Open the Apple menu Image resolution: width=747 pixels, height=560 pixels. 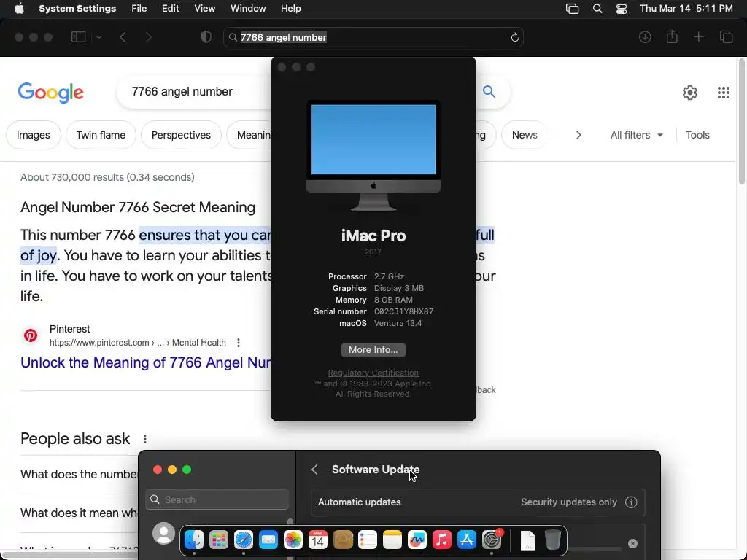pyautogui.click(x=19, y=9)
